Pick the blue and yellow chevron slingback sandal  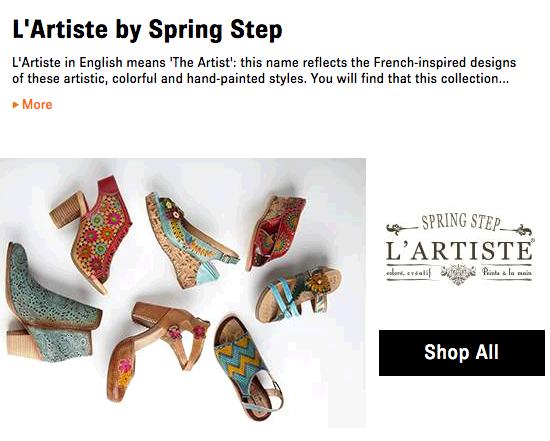click(x=248, y=368)
